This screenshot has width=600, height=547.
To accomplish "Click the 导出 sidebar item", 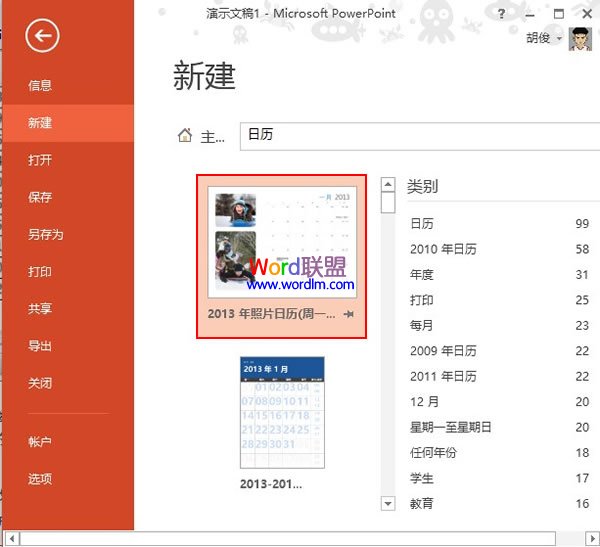I will pos(68,346).
